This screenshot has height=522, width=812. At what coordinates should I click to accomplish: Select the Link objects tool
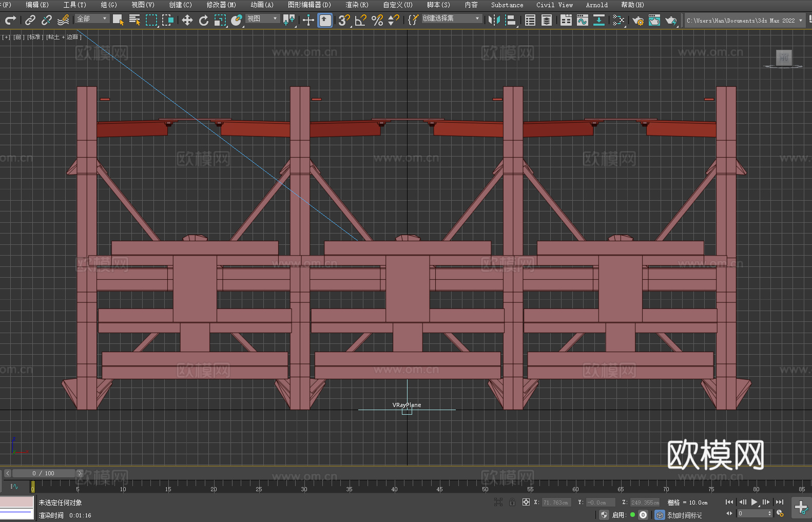pyautogui.click(x=30, y=20)
